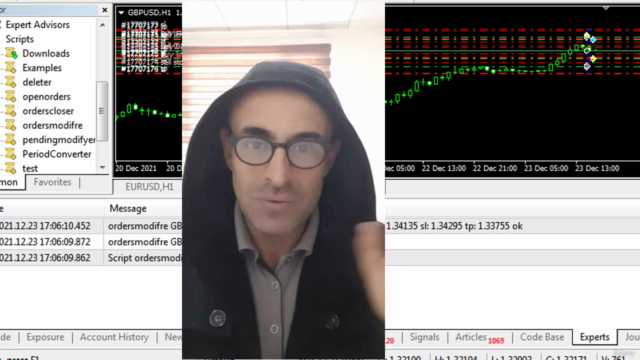Click the deleter script icon

pyautogui.click(x=10, y=82)
